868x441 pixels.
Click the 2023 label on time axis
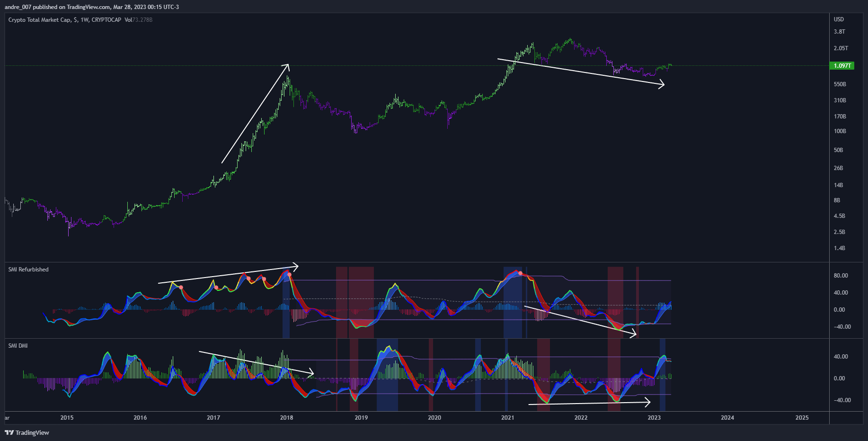(654, 418)
